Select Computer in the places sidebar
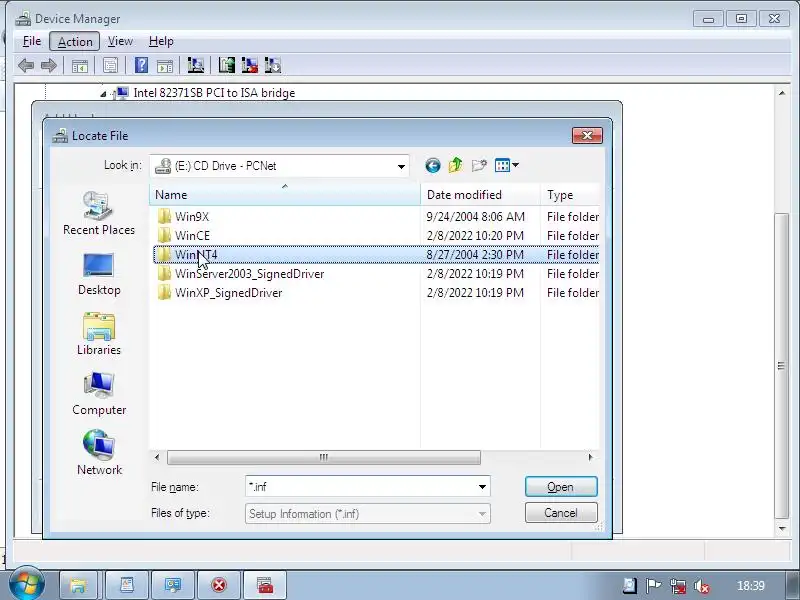This screenshot has height=600, width=800. pos(99,394)
